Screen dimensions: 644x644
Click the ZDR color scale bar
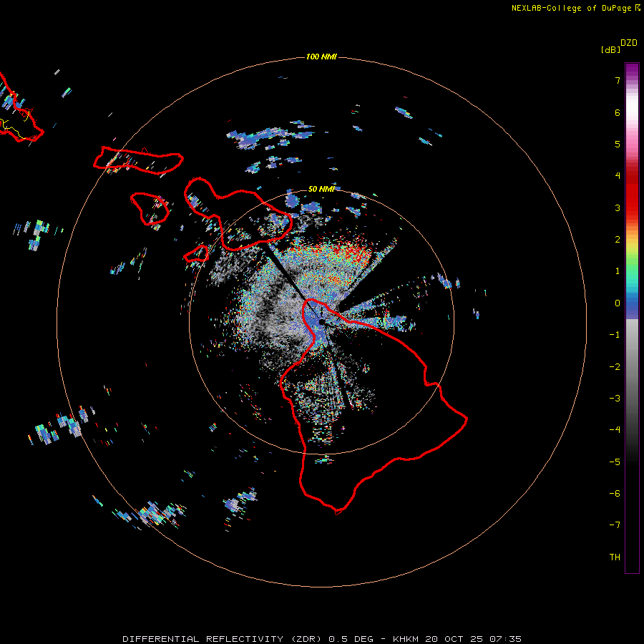coord(632,318)
